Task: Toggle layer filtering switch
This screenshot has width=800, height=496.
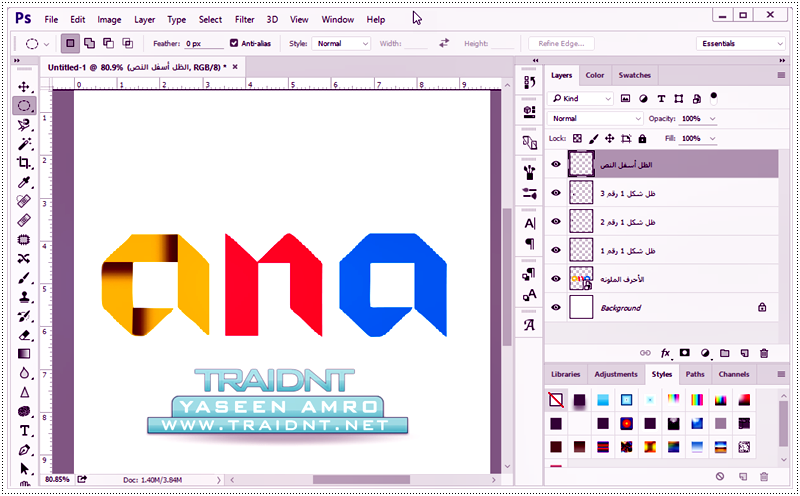Action: pos(713,98)
